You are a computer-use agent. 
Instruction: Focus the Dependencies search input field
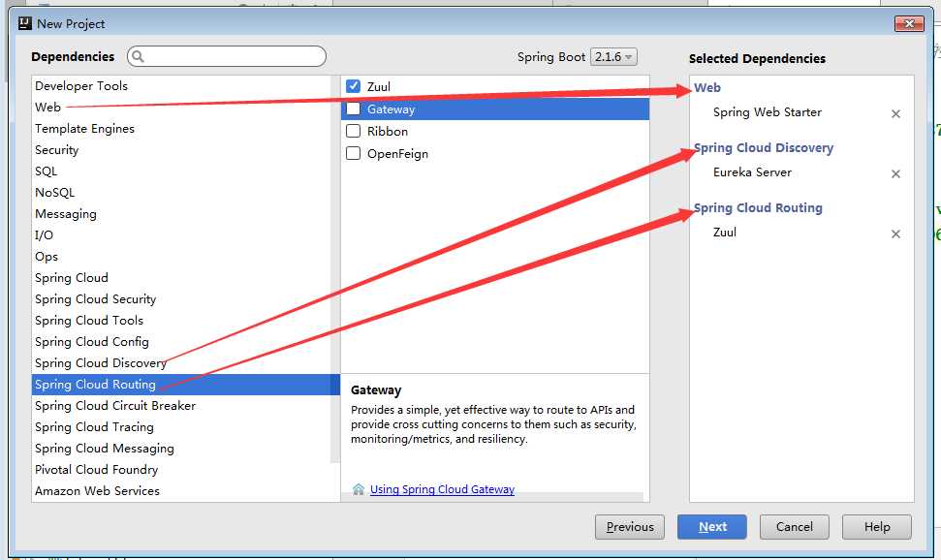227,56
